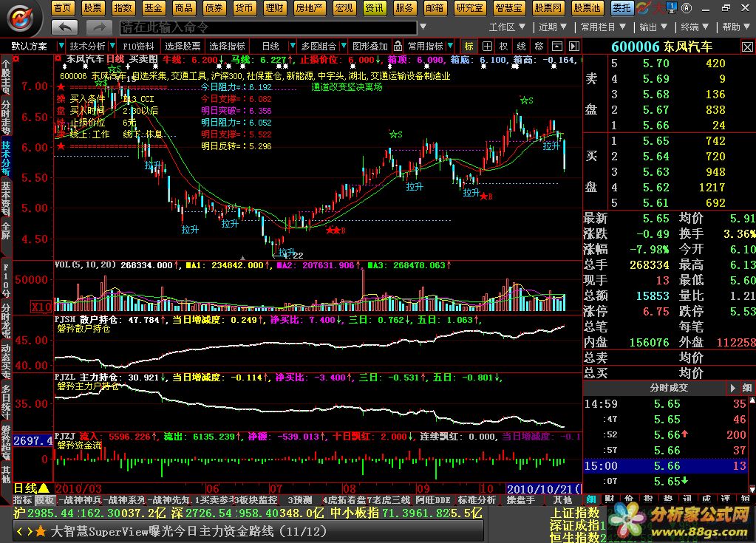Switch to the 价 tab under trade list
The image size is (756, 543).
coord(629,499)
